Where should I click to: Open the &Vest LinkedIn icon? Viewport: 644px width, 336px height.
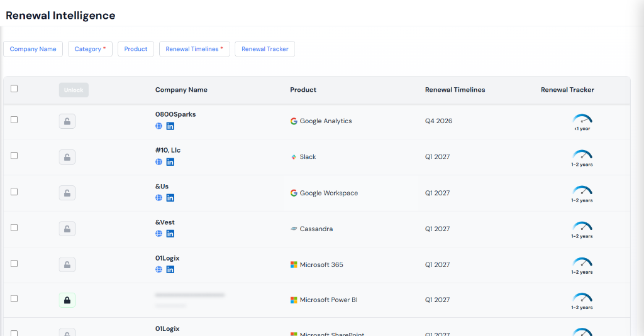pos(170,234)
